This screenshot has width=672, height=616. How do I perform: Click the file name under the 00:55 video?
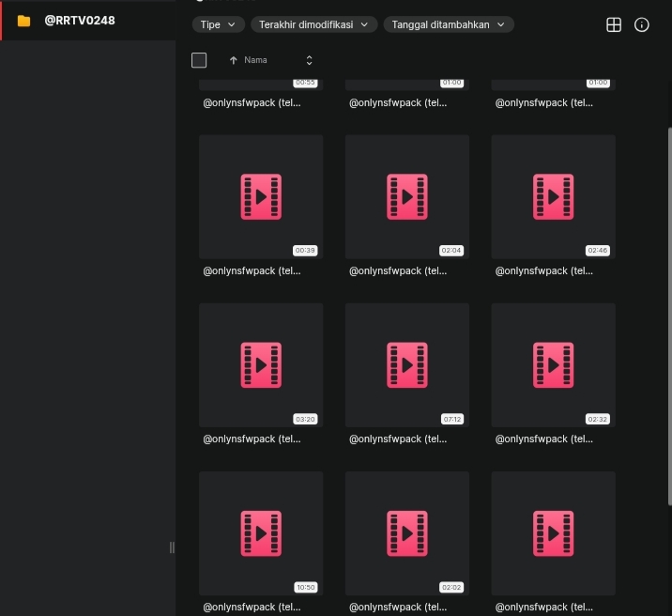tap(252, 103)
